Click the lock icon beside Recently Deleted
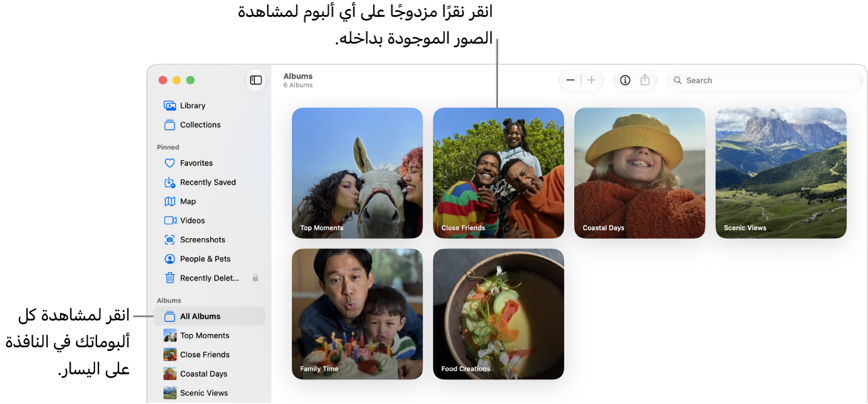Screen dimensions: 868x404 [255, 278]
